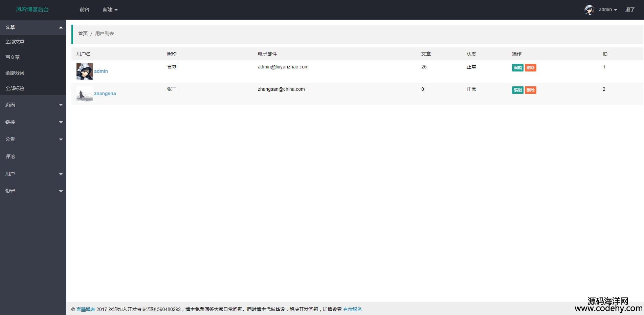The height and width of the screenshot is (315, 644).
Task: Open admin row user avatar thumbnail
Action: pos(85,71)
